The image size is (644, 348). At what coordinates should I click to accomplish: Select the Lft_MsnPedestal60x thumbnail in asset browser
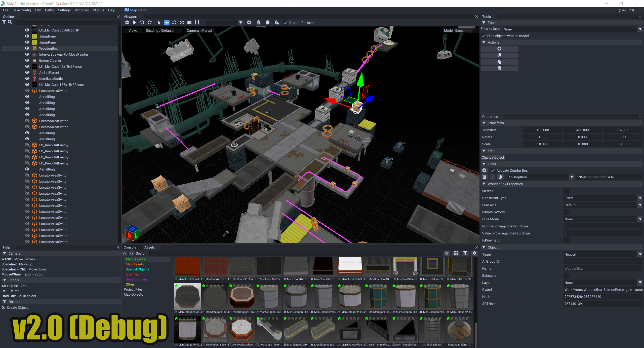pyautogui.click(x=214, y=329)
